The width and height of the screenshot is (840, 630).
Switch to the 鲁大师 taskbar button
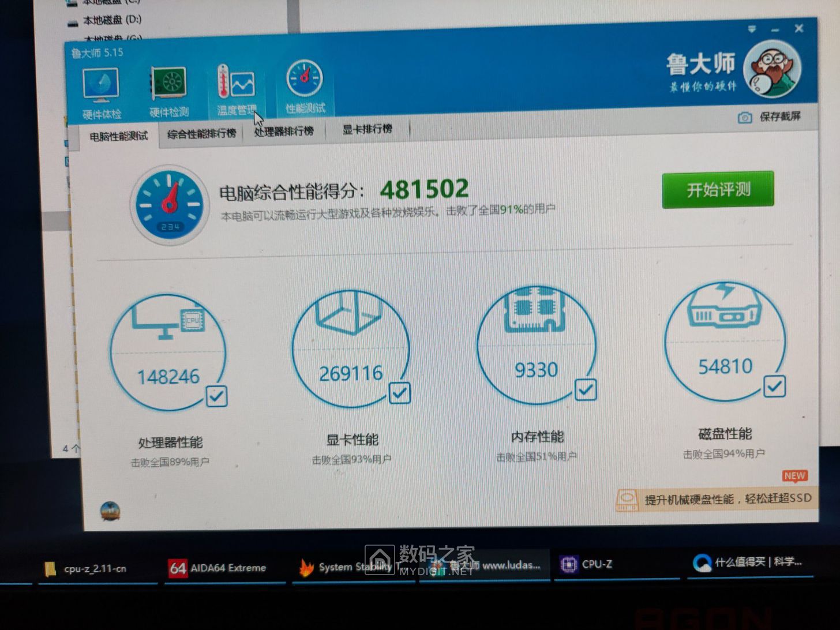coord(483,567)
